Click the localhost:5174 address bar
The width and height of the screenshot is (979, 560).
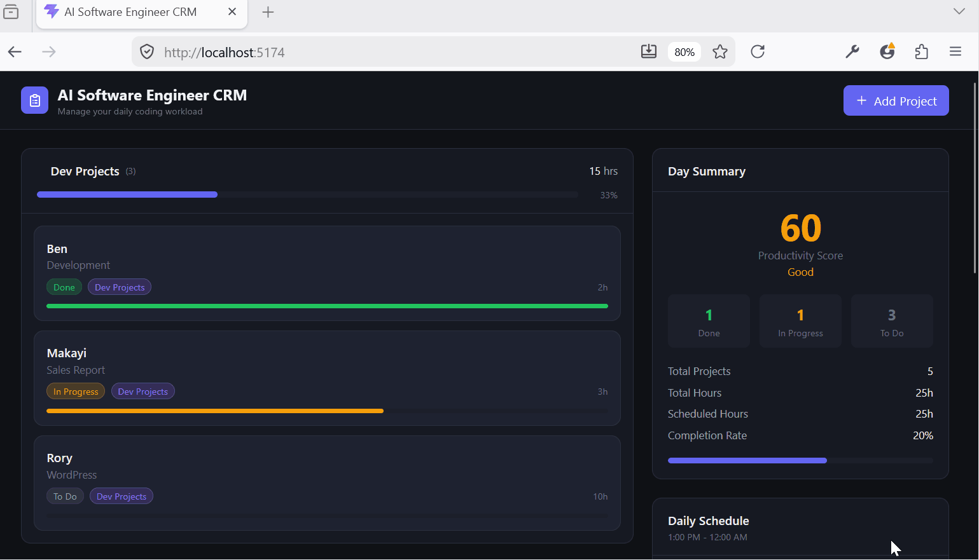(382, 52)
